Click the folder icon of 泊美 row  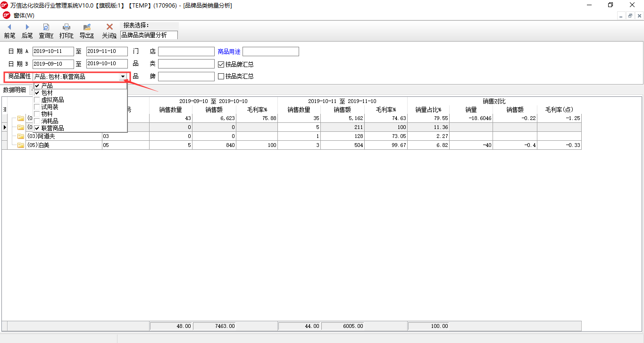[x=21, y=146]
